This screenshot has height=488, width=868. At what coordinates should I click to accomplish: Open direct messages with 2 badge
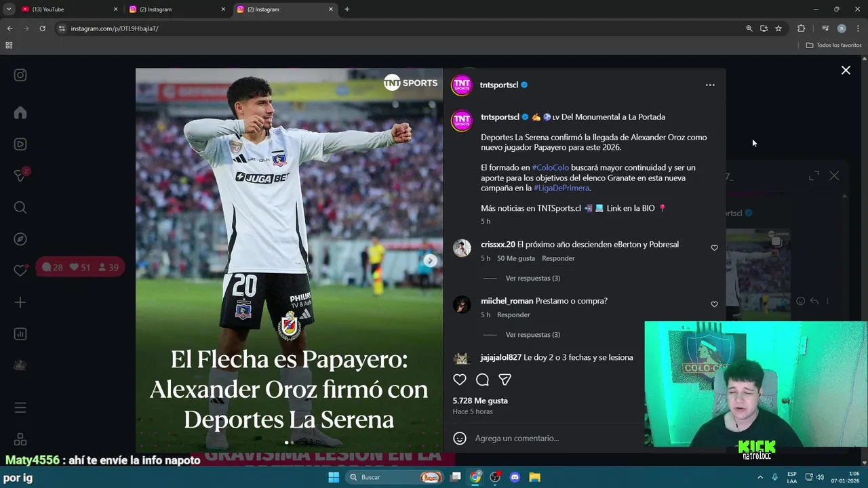tap(20, 175)
